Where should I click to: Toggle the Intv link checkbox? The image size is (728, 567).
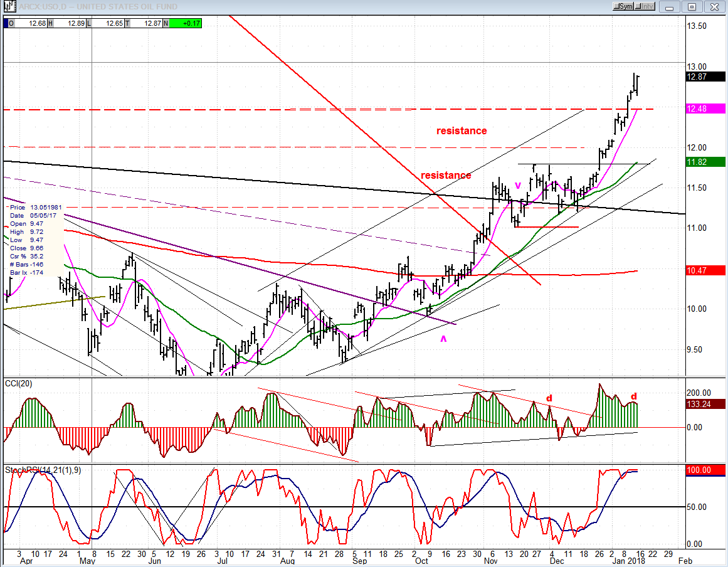point(640,6)
